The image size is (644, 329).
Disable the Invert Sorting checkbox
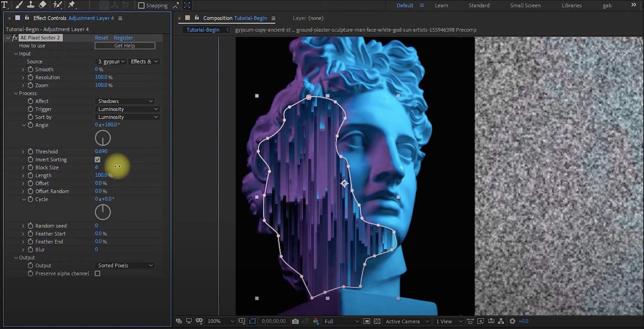tap(98, 159)
